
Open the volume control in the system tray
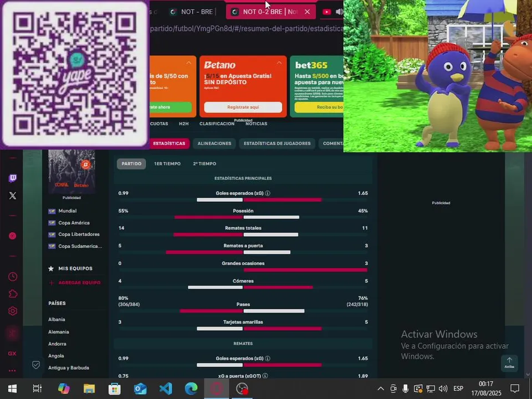coord(443,388)
